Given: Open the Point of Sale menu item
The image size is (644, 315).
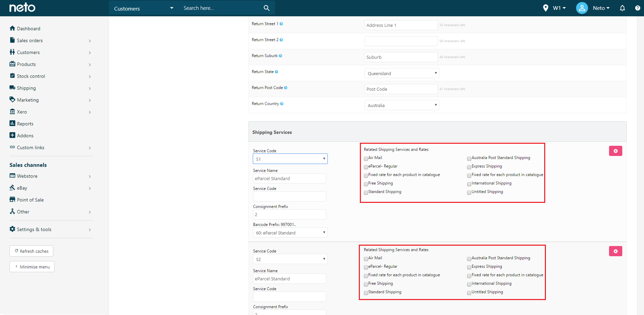Looking at the screenshot, I should (x=30, y=200).
